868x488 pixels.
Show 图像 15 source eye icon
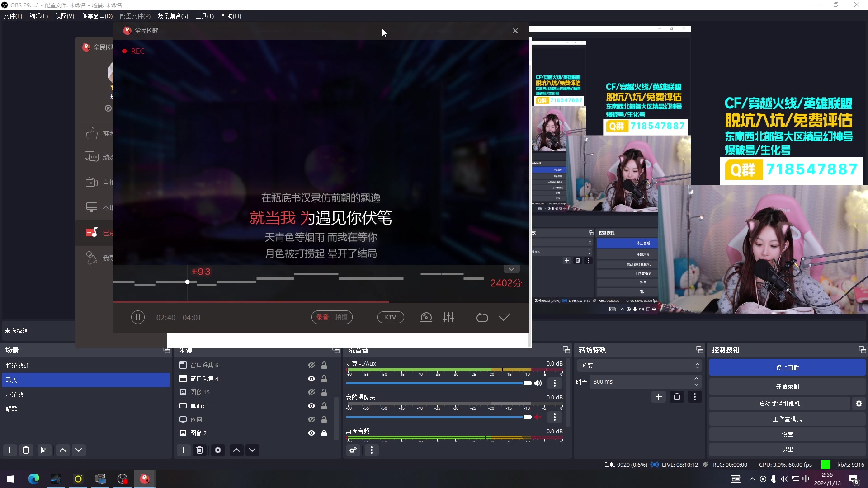tap(311, 392)
